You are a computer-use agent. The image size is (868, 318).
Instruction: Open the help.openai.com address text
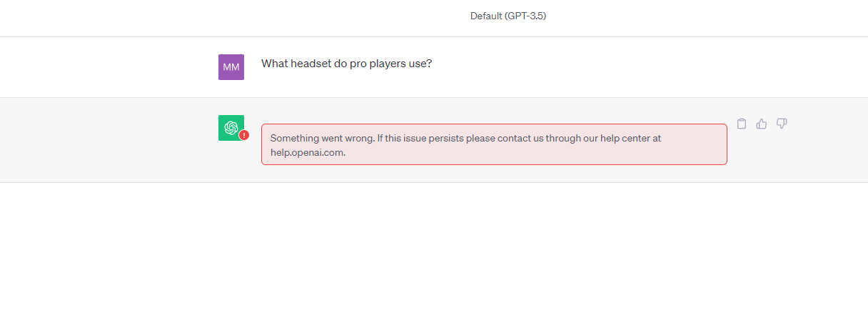(308, 152)
